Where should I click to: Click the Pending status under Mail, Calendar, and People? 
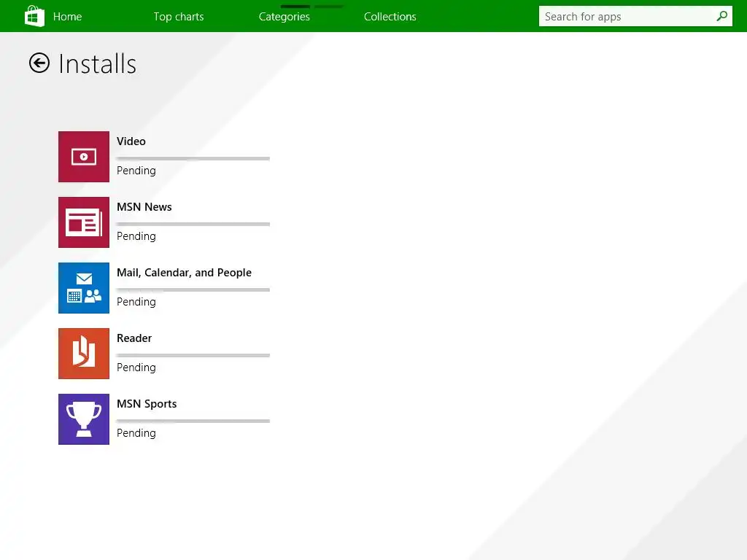point(136,303)
